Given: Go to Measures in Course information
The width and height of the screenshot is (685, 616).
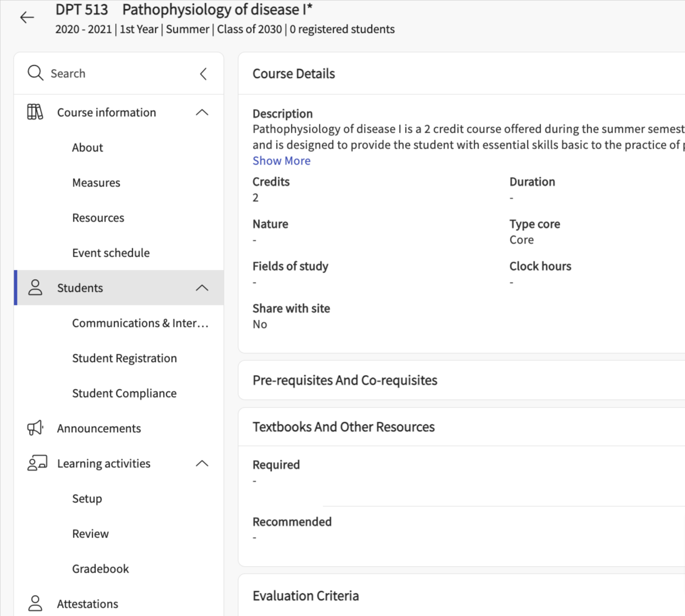Looking at the screenshot, I should click(x=96, y=183).
